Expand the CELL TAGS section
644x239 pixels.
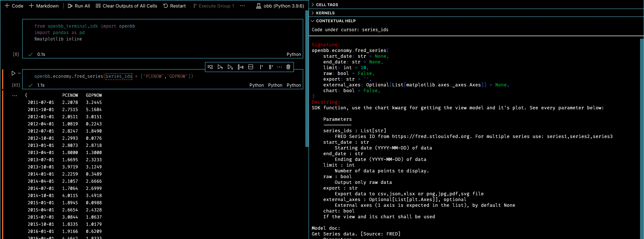pyautogui.click(x=325, y=5)
